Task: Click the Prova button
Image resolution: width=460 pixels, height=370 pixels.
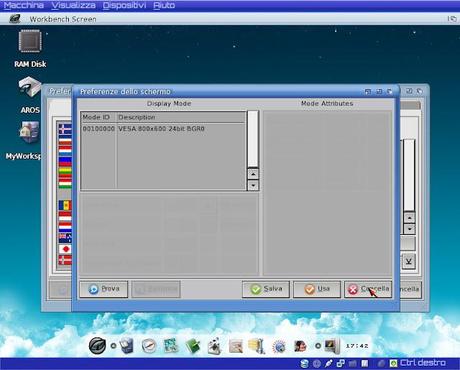Action: coord(104,289)
